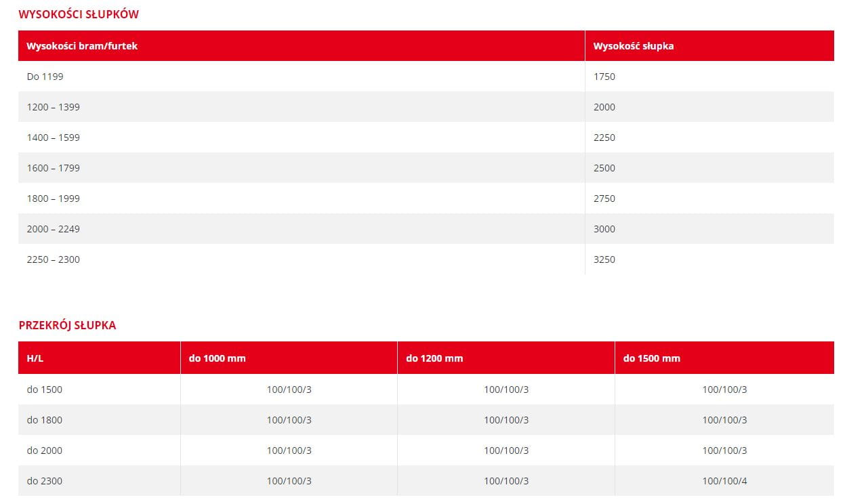Image resolution: width=845 pixels, height=504 pixels.
Task: Select the 'do 2300' row label
Action: click(x=45, y=481)
